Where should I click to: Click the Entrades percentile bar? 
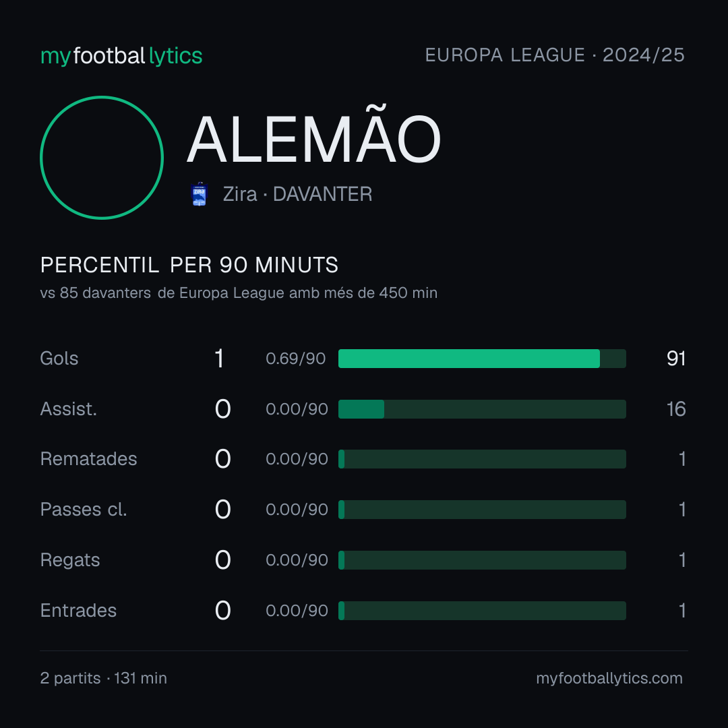[482, 611]
